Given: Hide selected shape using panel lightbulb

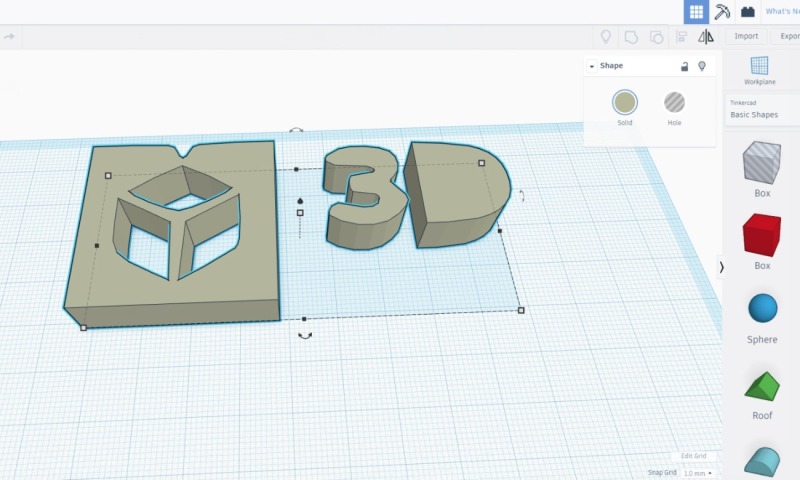Looking at the screenshot, I should [x=702, y=66].
